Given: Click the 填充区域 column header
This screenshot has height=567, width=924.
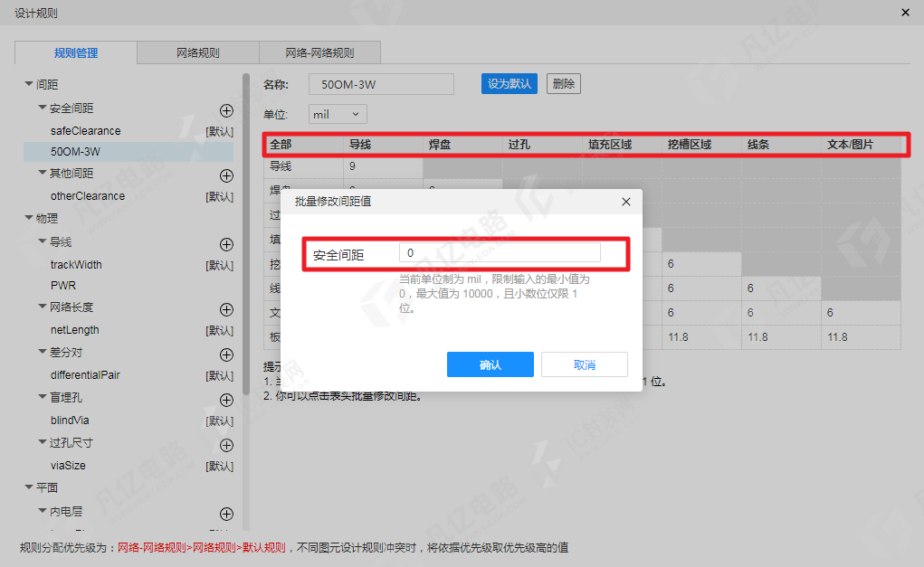Looking at the screenshot, I should [622, 145].
